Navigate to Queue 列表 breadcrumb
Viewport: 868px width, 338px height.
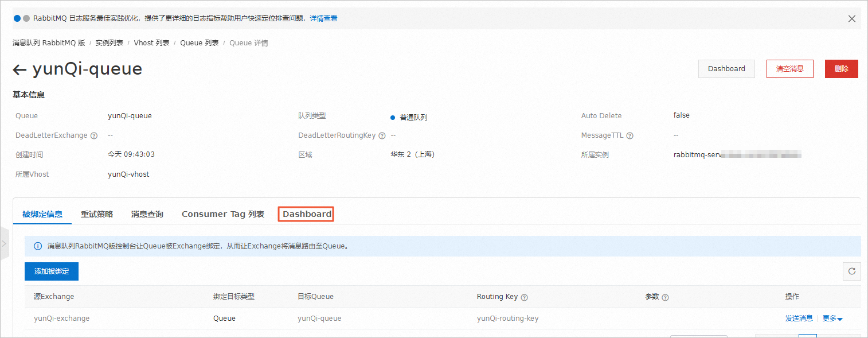pyautogui.click(x=200, y=43)
